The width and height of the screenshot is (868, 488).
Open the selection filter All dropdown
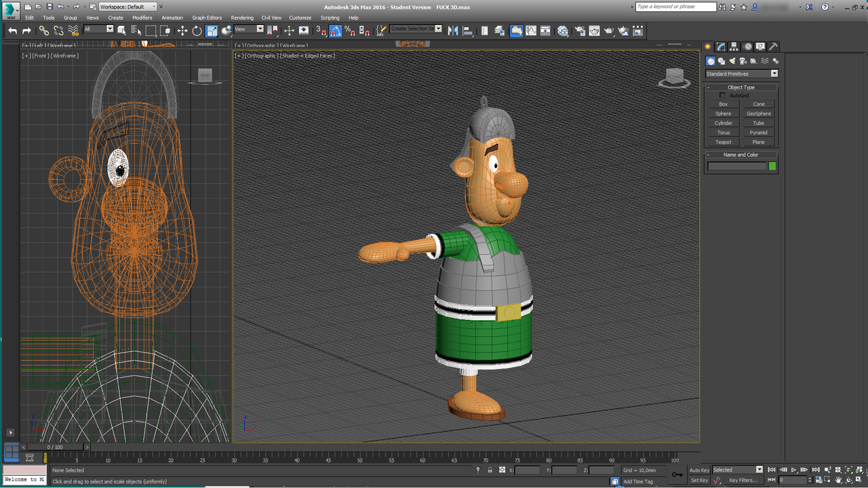point(98,29)
